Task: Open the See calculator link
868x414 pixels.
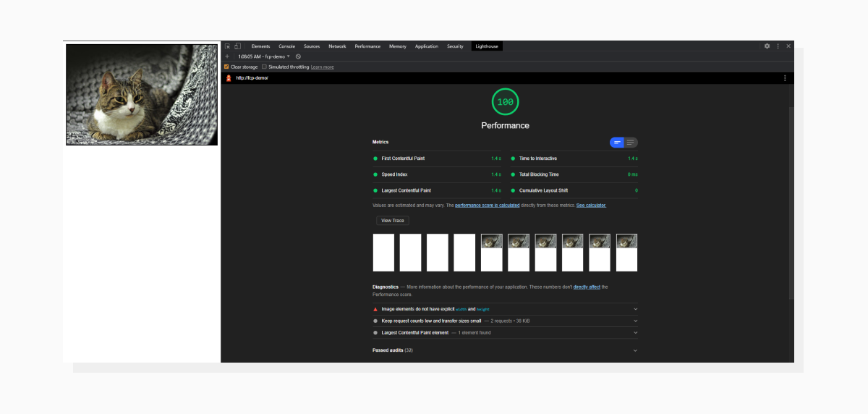Action: 592,206
